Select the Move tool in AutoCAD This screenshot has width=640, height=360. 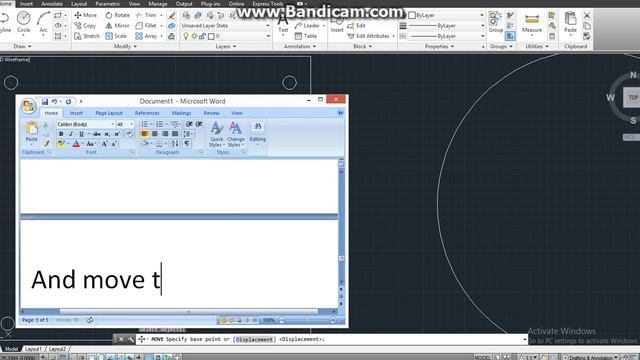(86, 15)
